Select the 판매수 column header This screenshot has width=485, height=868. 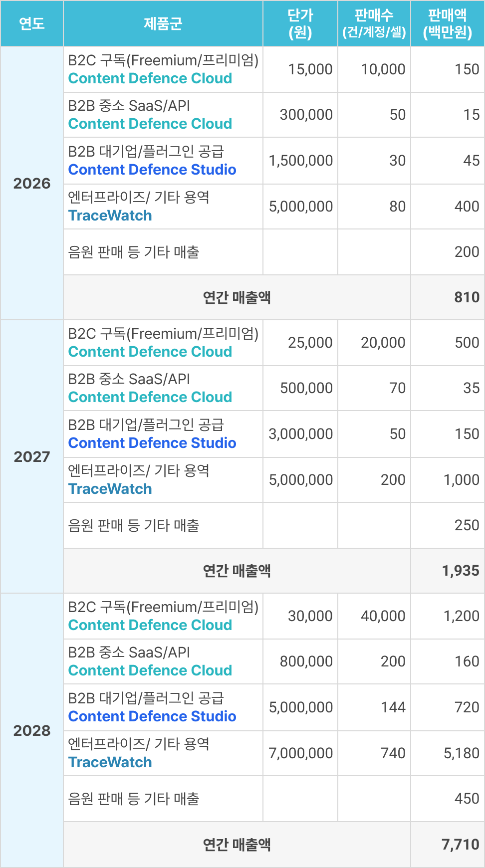(x=374, y=23)
